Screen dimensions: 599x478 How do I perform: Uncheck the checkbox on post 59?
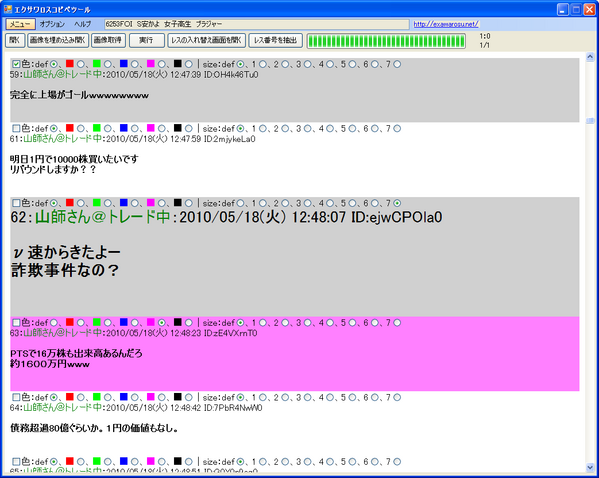pos(16,64)
